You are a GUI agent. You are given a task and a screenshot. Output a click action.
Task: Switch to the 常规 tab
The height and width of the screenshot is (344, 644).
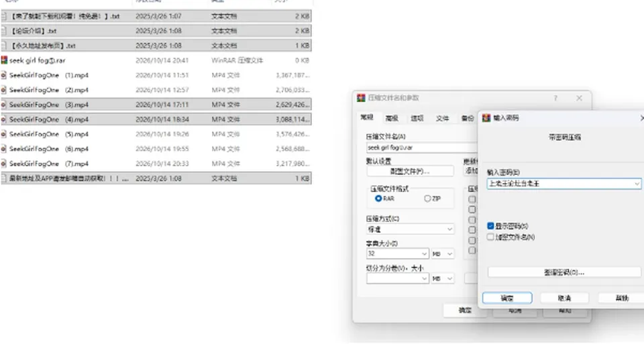[x=367, y=117]
